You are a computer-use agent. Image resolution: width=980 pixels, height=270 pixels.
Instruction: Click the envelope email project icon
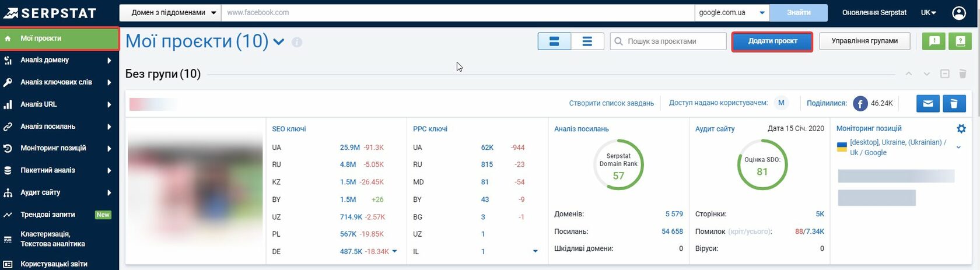pyautogui.click(x=928, y=103)
